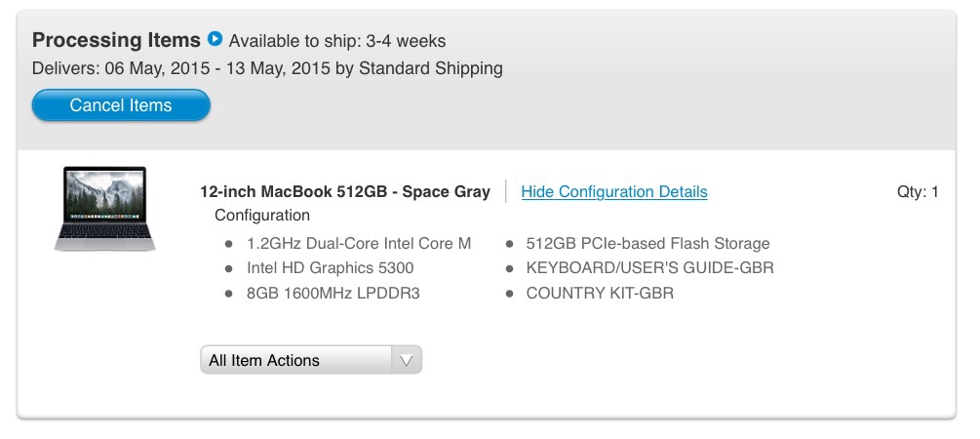980x439 pixels.
Task: Open the All Item Actions dropdown
Action: tap(311, 360)
